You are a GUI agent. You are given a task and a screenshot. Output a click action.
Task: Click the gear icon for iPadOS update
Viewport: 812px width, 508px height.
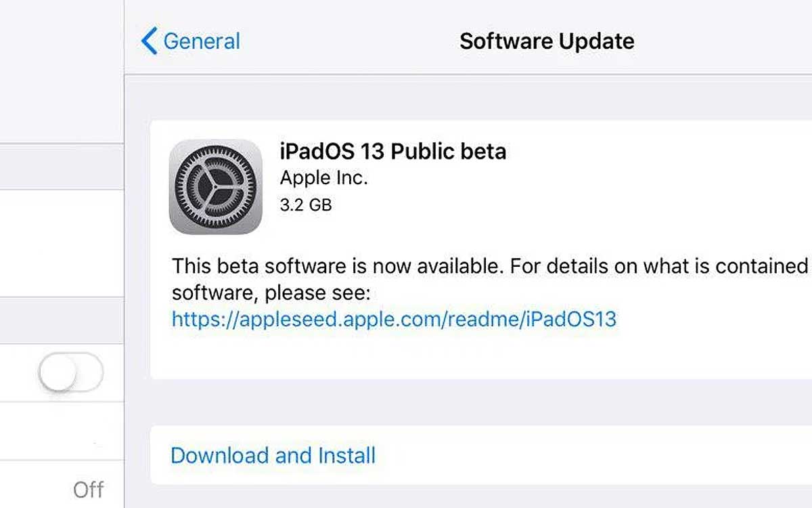click(215, 187)
